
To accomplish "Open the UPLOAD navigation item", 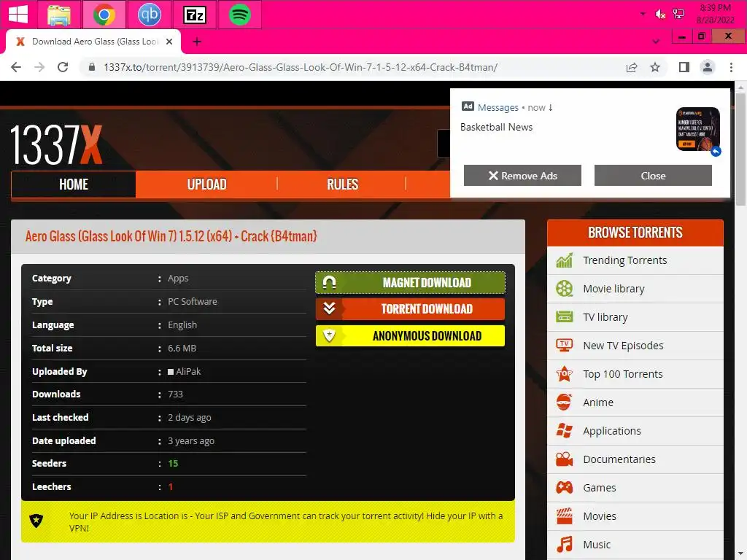I will pos(206,184).
